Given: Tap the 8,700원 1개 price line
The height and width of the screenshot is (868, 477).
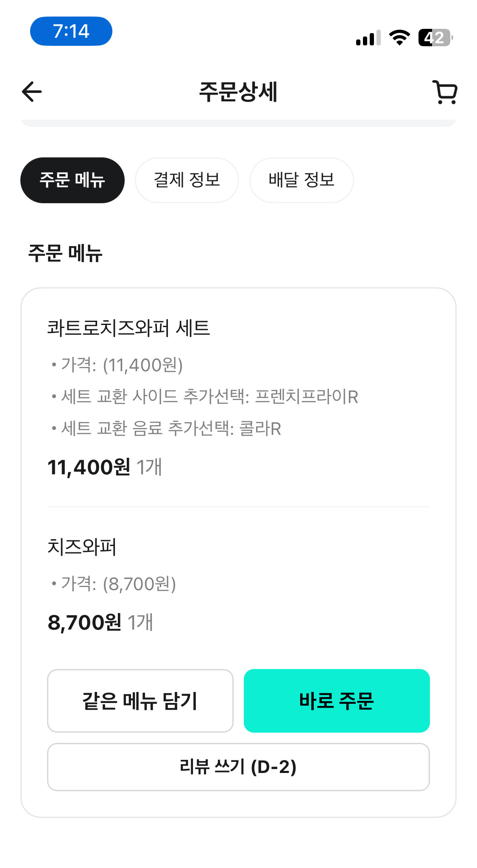Looking at the screenshot, I should pos(100,622).
